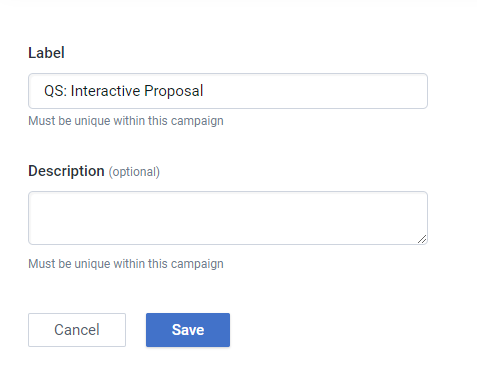Grab the Description textarea resize handle
Viewport: 477px width, 372px height.
[x=422, y=239]
